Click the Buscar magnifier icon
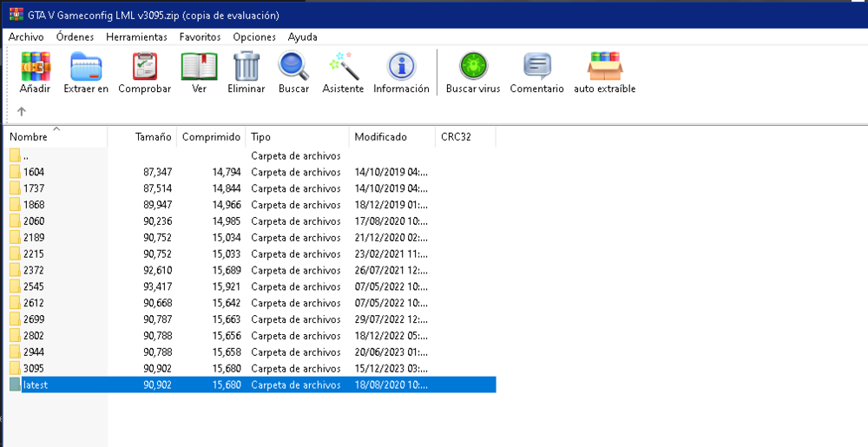868x447 pixels. pos(293,66)
